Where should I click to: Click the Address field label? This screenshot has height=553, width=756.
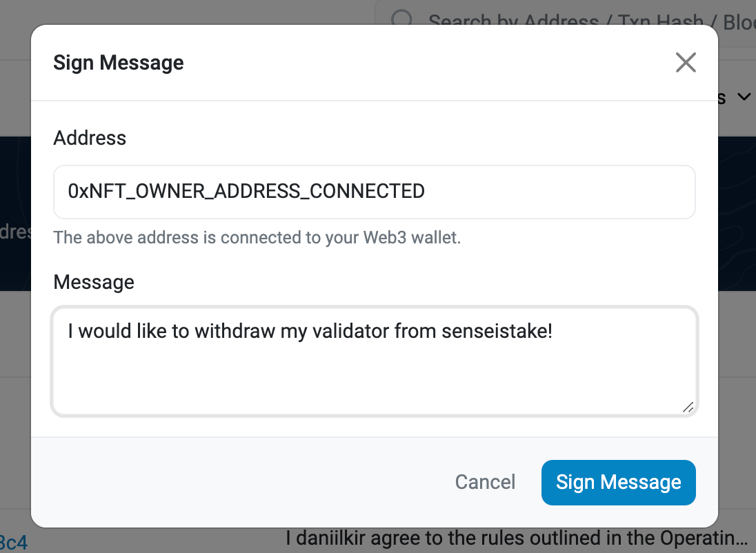90,138
